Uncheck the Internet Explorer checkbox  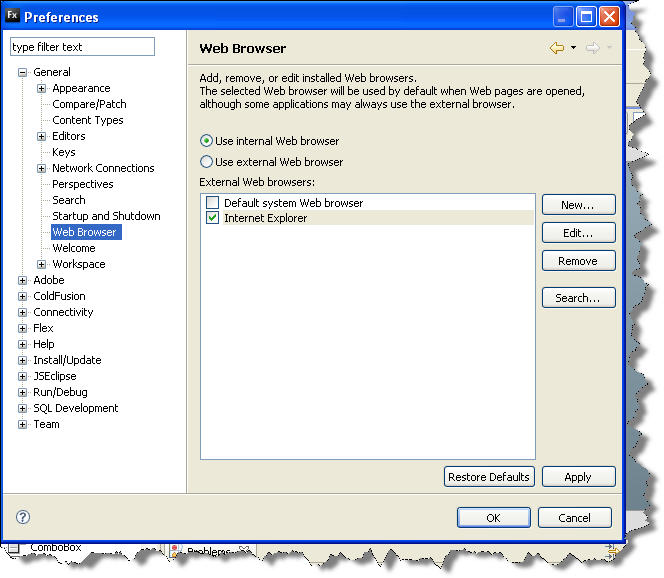pos(212,218)
